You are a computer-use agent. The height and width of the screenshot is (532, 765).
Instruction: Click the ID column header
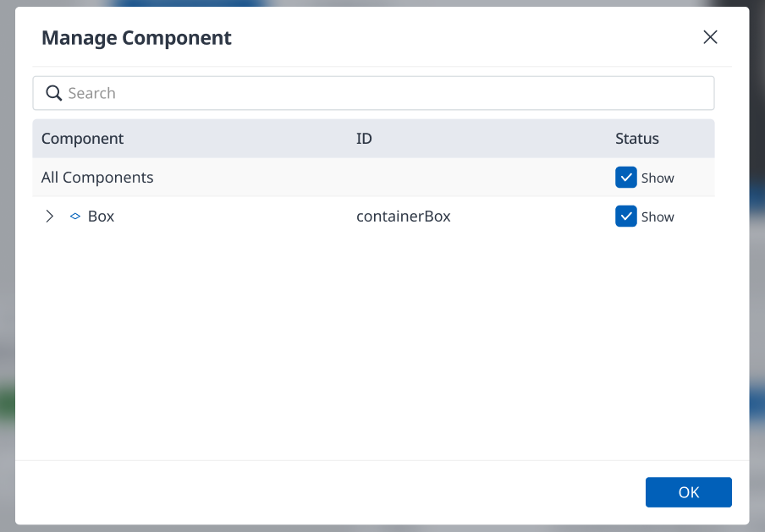[x=364, y=139]
